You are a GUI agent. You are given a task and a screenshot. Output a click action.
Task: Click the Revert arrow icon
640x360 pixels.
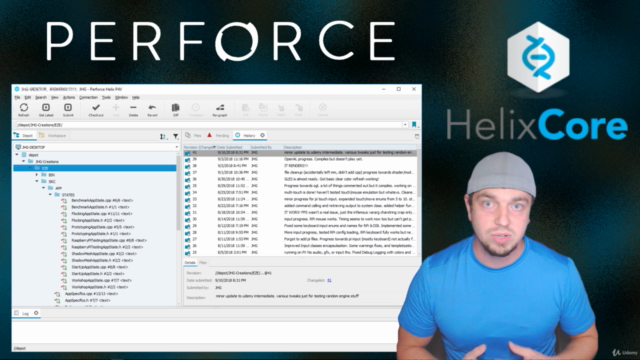click(152, 107)
